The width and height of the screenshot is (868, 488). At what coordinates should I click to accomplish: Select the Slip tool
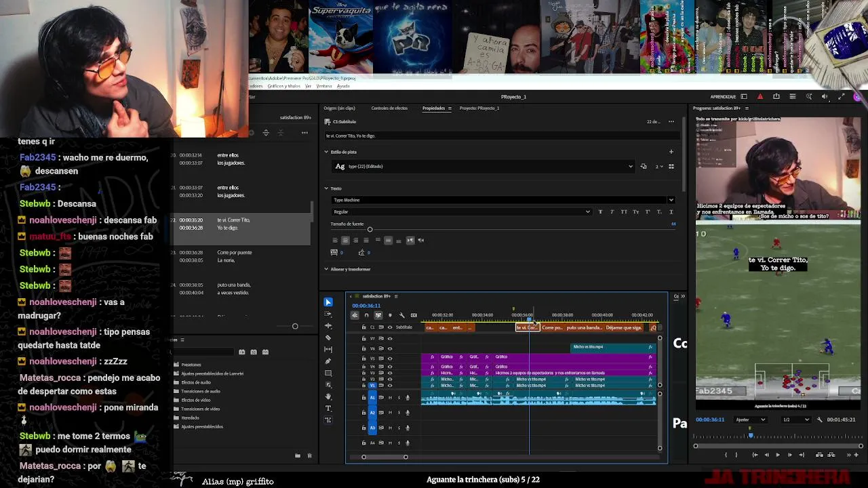pyautogui.click(x=328, y=349)
